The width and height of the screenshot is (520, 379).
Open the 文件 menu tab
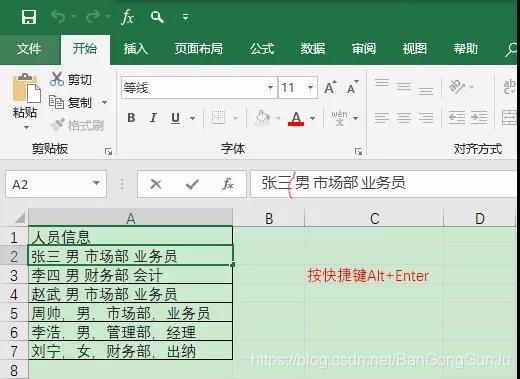point(29,49)
